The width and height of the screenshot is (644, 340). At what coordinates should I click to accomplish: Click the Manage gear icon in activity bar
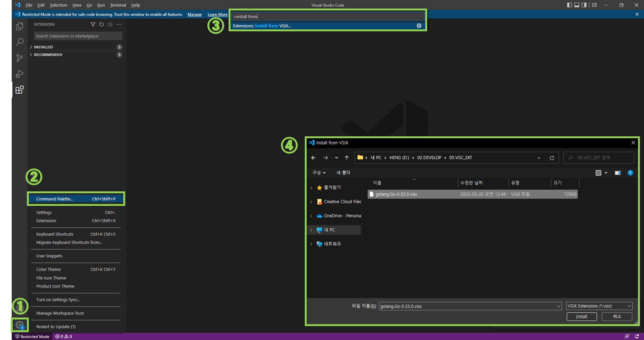click(20, 325)
